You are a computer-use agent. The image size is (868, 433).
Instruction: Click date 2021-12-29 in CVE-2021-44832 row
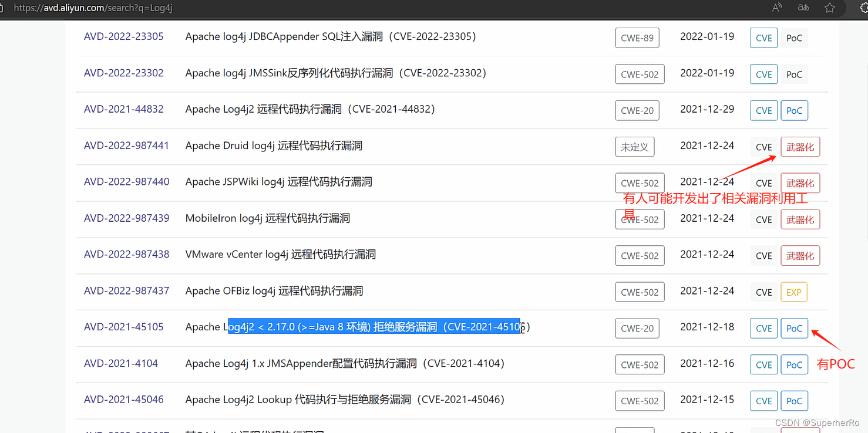coord(707,109)
